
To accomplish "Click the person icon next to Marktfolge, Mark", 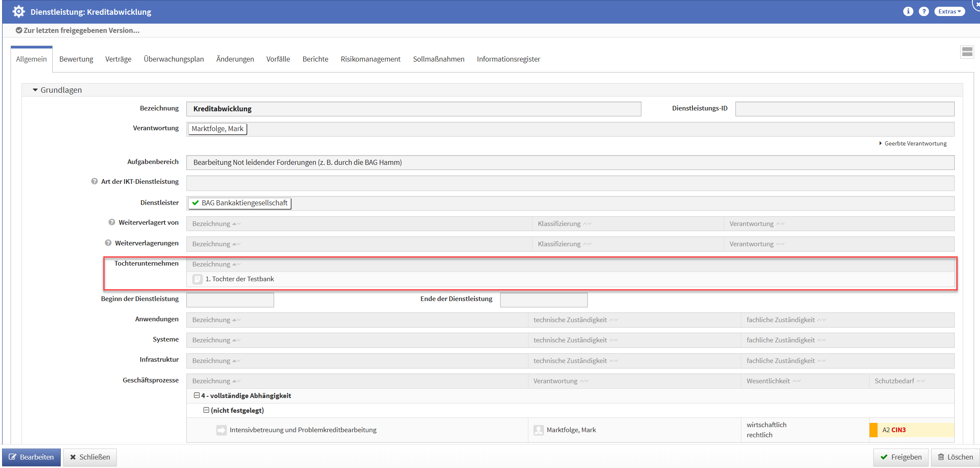I will pos(538,430).
